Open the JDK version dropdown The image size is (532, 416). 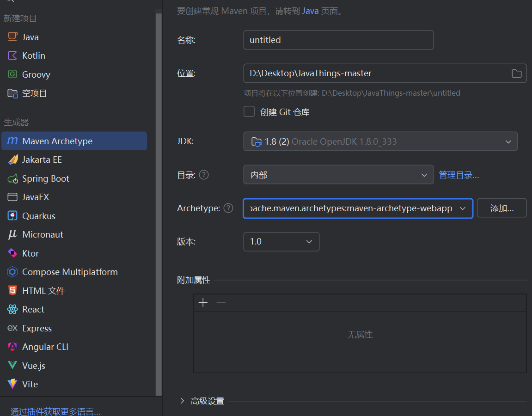pyautogui.click(x=380, y=141)
